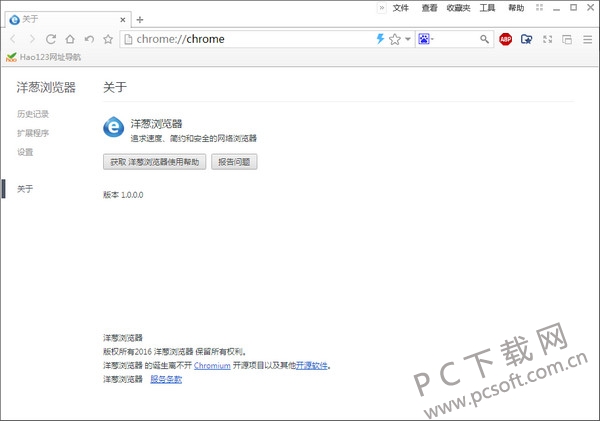Viewport: 600px width, 421px height.
Task: Open the bookmark star dropdown arrow
Action: 408,39
